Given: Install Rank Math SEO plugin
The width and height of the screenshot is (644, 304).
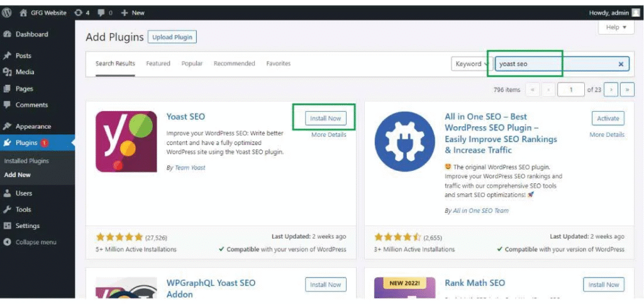Looking at the screenshot, I should [x=604, y=285].
